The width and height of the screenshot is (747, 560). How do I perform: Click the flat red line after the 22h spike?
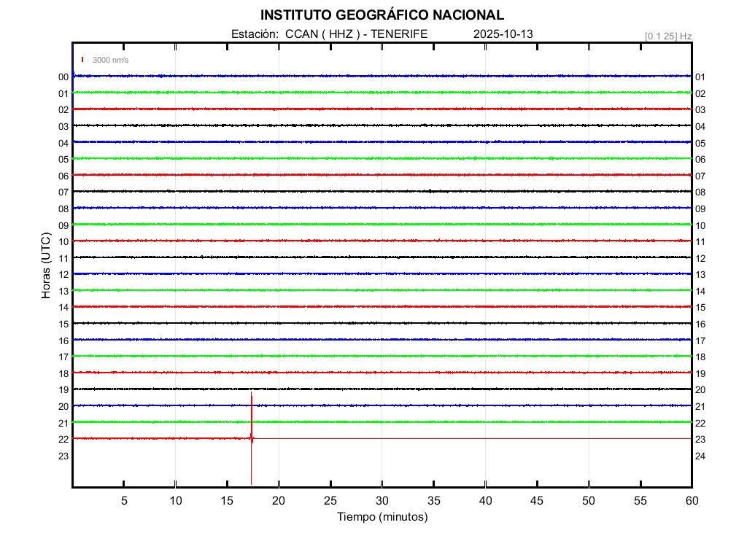474,438
